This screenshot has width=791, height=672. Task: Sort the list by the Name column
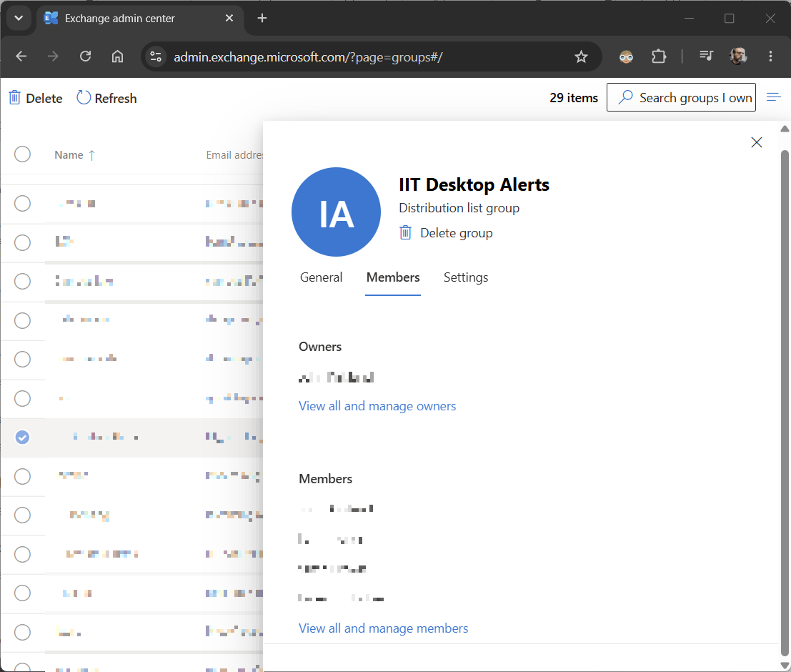tap(74, 155)
